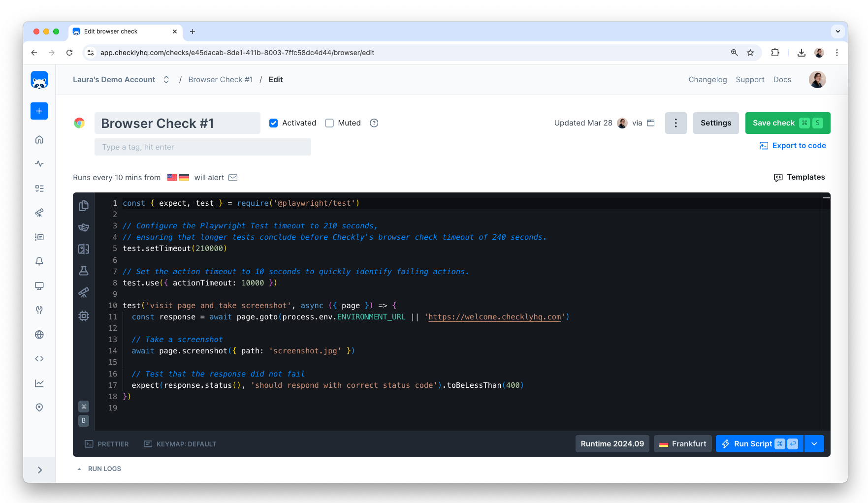Open the blue plus create button

click(39, 111)
